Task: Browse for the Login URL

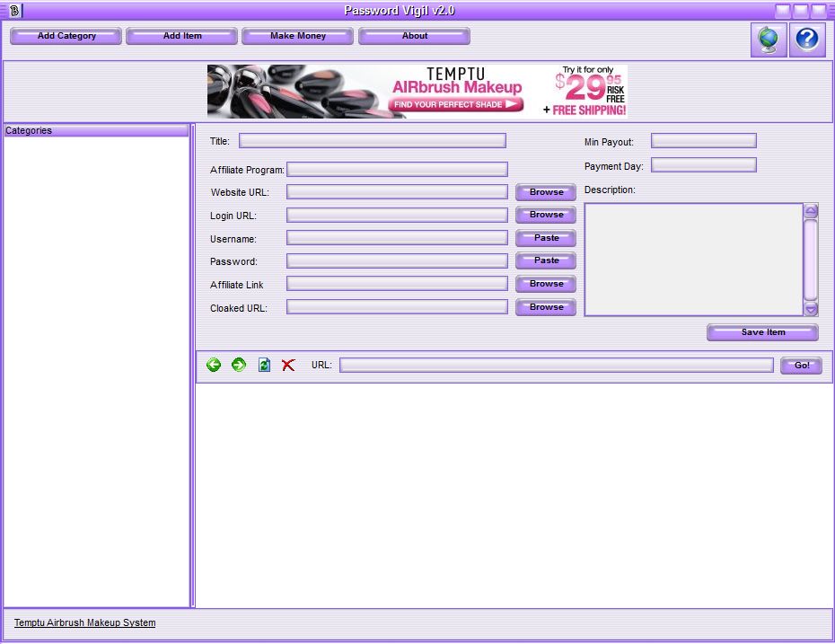Action: (x=546, y=215)
